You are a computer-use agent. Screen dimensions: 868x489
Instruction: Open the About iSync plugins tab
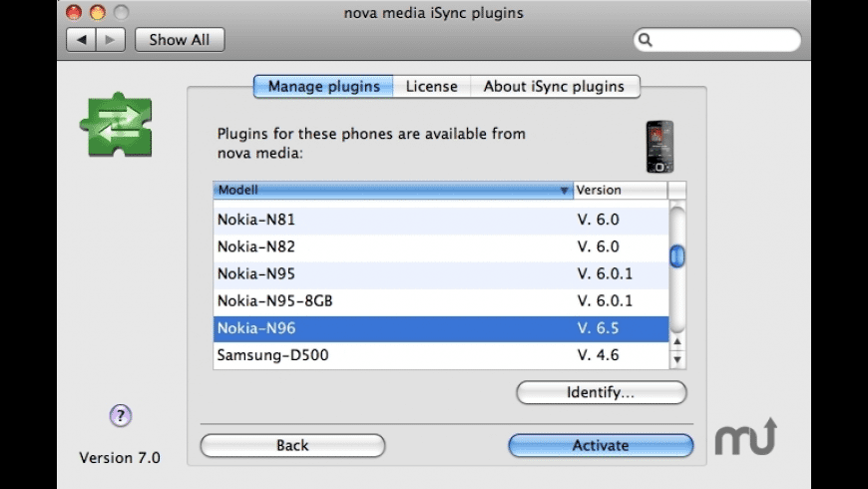[x=554, y=87]
